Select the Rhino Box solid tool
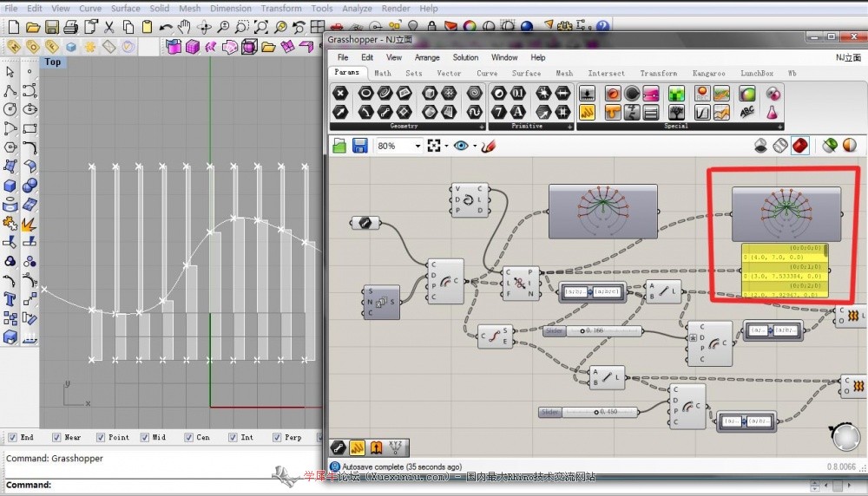The image size is (868, 496). [10, 186]
